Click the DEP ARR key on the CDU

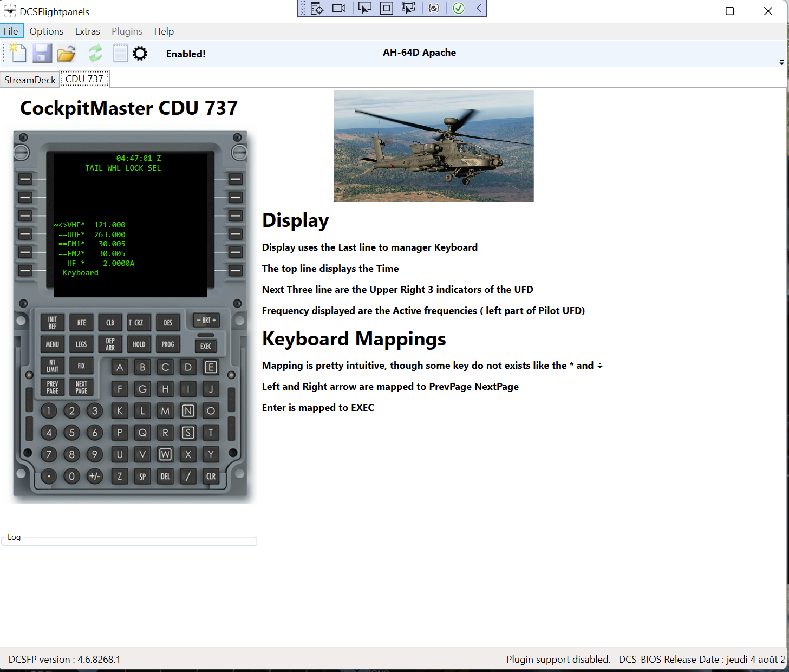110,344
